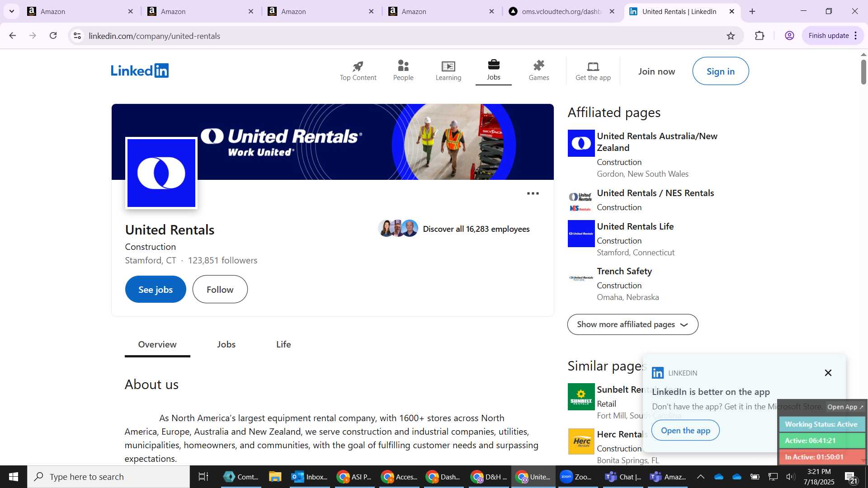Open Windows Start menu
This screenshot has height=488, width=868.
pos(13,477)
